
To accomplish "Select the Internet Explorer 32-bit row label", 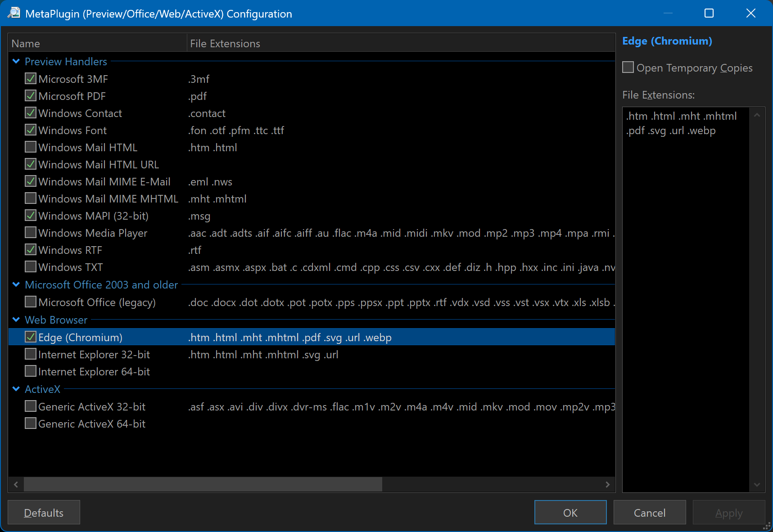I will (94, 354).
